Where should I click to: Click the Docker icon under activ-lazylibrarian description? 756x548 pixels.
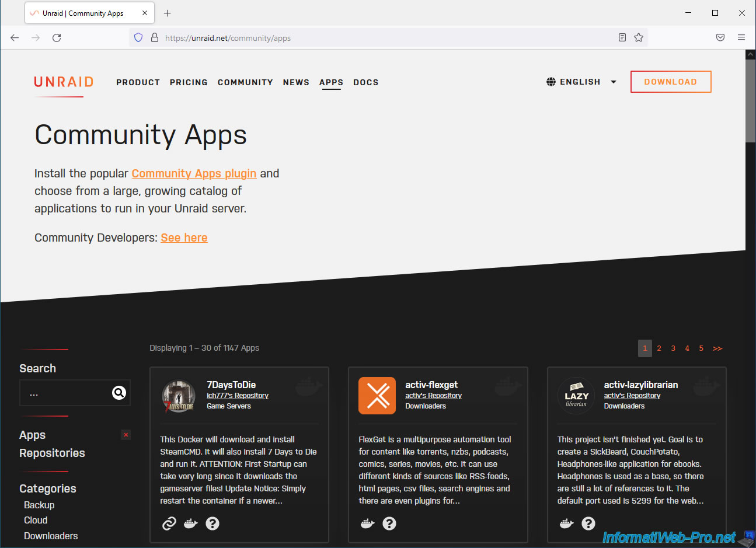click(x=566, y=523)
